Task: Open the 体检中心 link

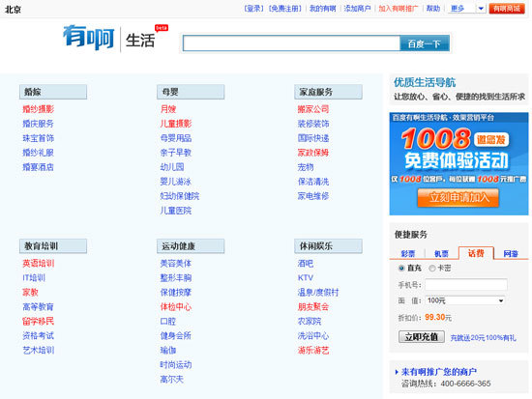Action: coord(176,307)
